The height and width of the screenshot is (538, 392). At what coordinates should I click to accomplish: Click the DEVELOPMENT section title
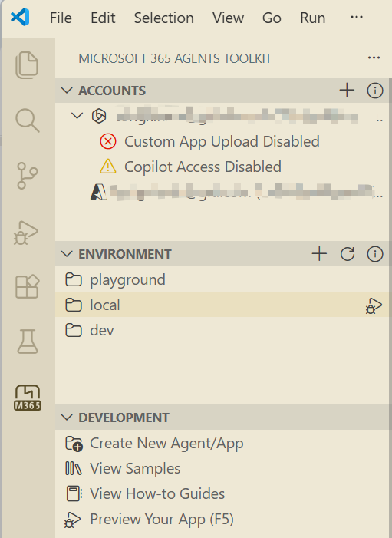tap(124, 418)
